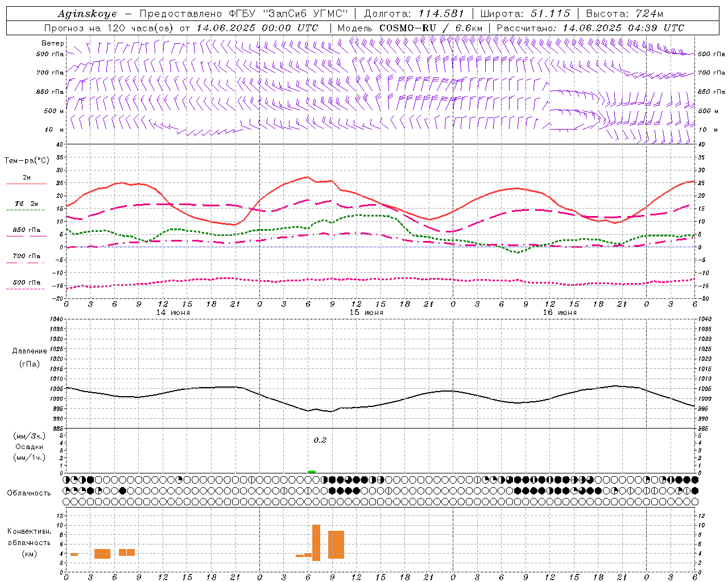Click the "500 гПа" entry in the temperature legend
This screenshot has height=582, width=728.
coord(26,282)
